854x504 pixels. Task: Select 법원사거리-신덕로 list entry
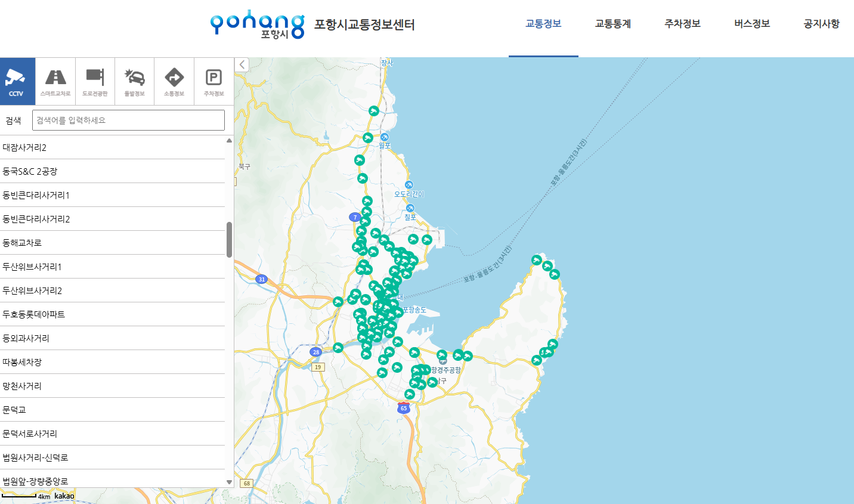[x=112, y=457]
